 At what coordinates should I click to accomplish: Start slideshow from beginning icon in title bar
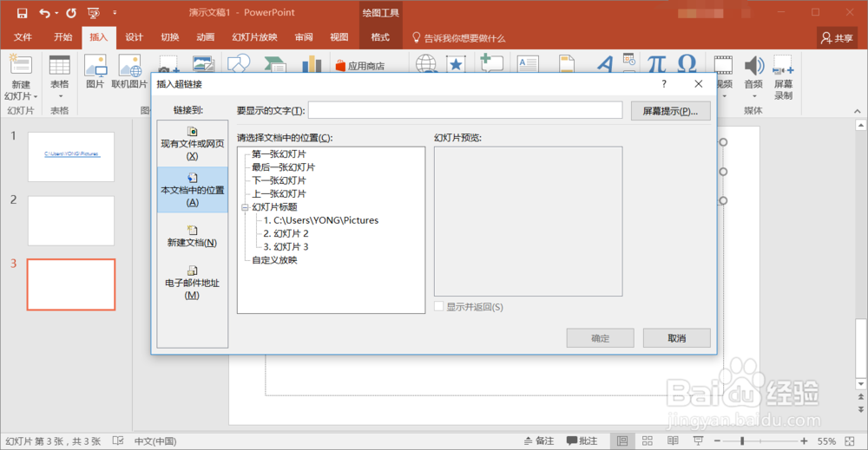click(x=94, y=13)
